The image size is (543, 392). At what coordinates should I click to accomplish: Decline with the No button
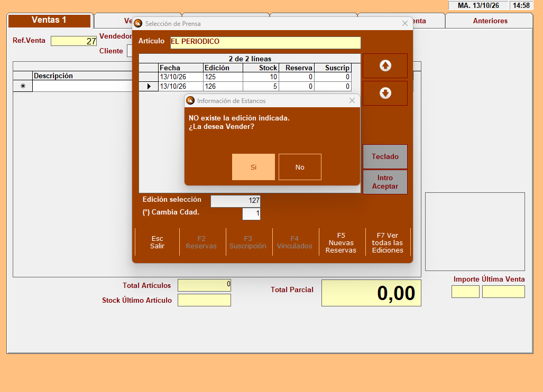pyautogui.click(x=300, y=167)
